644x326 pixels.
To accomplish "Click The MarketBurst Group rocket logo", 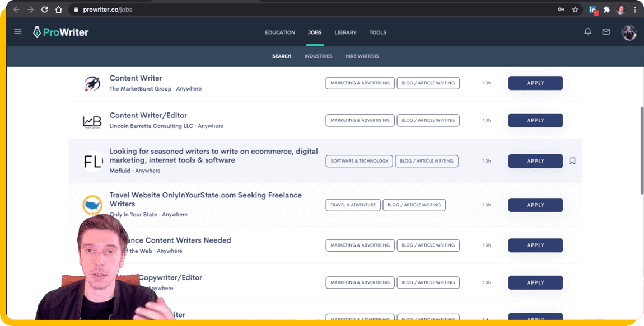I will [x=92, y=82].
